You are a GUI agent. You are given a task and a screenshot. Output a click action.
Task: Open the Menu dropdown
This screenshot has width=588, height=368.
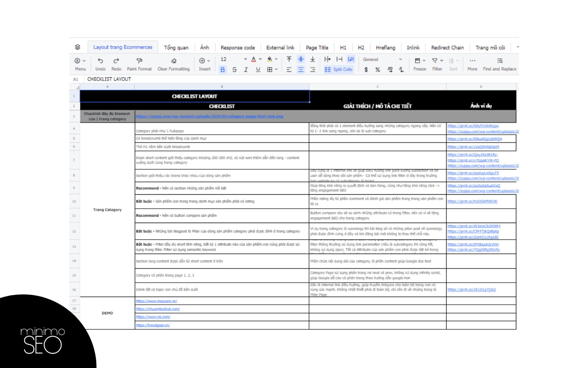[x=80, y=64]
